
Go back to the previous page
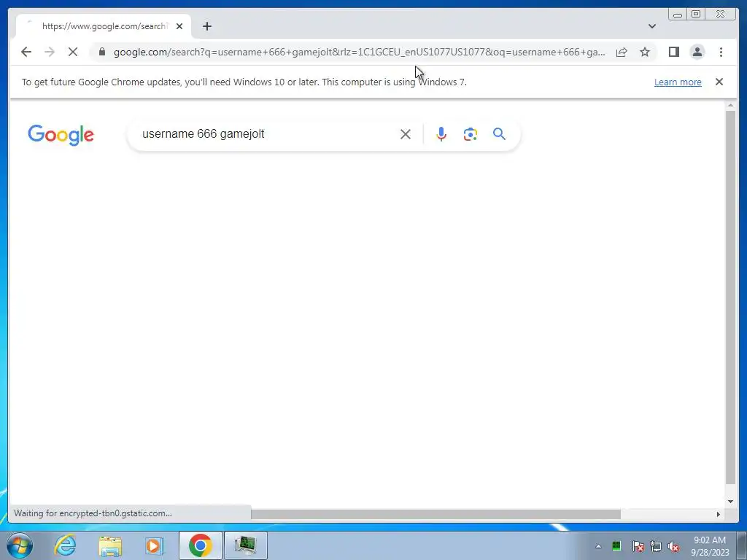[x=26, y=52]
